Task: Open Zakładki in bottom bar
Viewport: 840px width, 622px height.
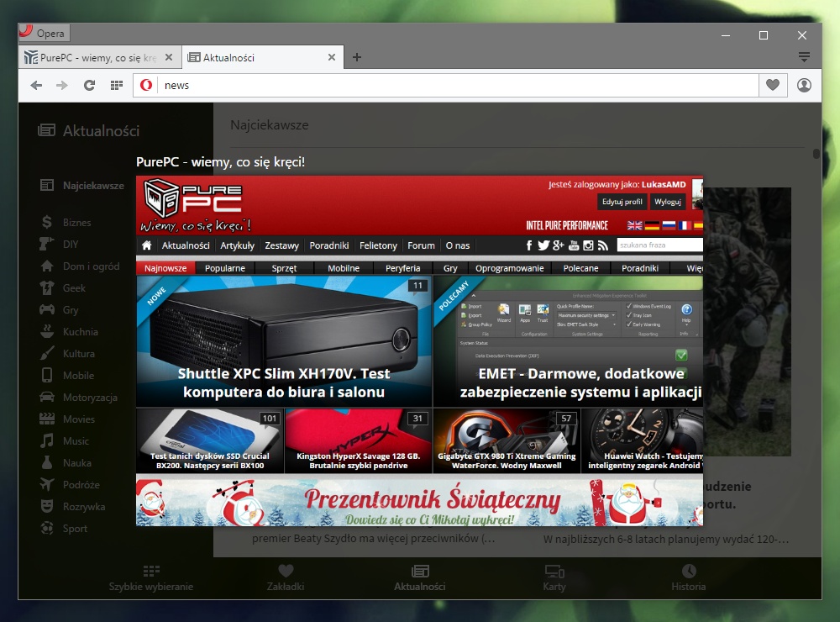Action: point(286,578)
